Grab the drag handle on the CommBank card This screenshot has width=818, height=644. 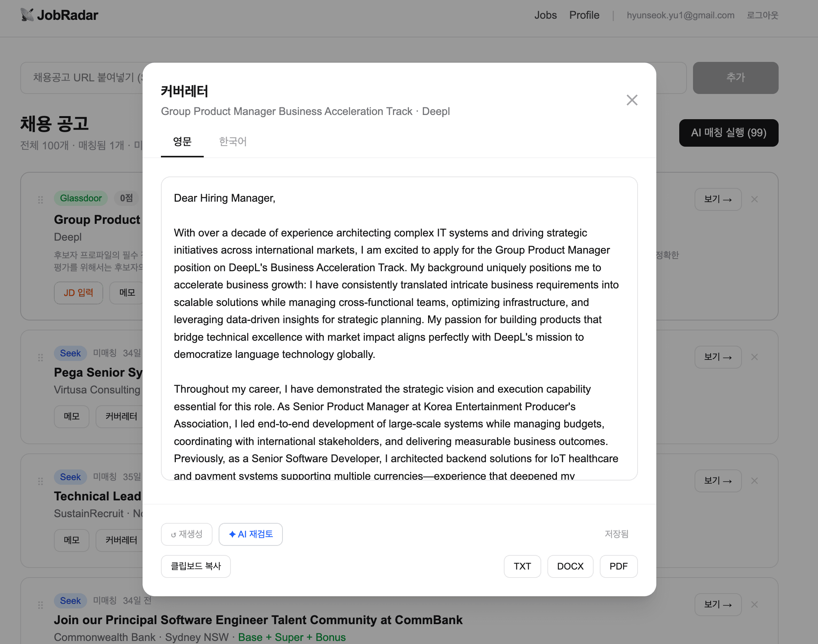coord(41,605)
